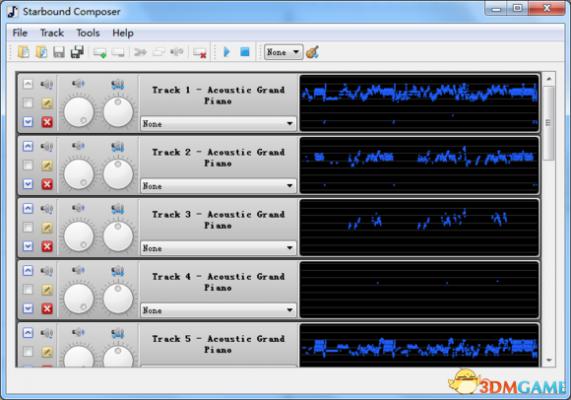Click the save-as icon with multiple disks
571x400 pixels.
[77, 52]
